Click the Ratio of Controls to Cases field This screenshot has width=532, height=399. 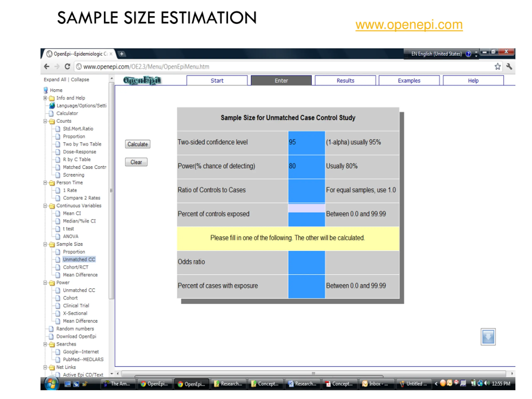click(307, 191)
